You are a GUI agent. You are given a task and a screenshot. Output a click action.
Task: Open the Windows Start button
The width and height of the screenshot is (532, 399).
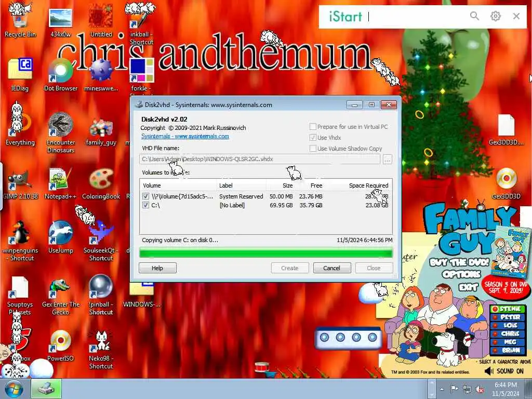[14, 390]
